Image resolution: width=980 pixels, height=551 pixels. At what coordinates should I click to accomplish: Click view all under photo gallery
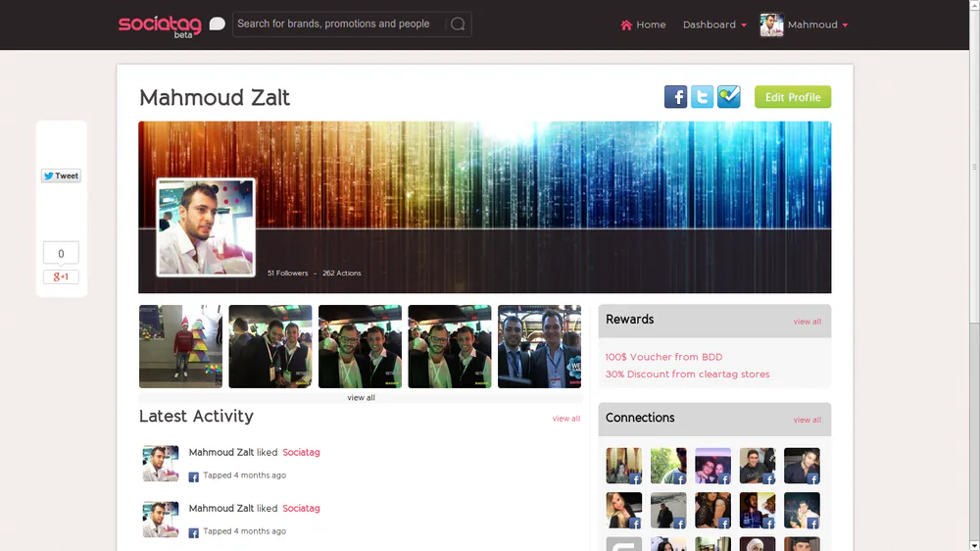tap(362, 398)
